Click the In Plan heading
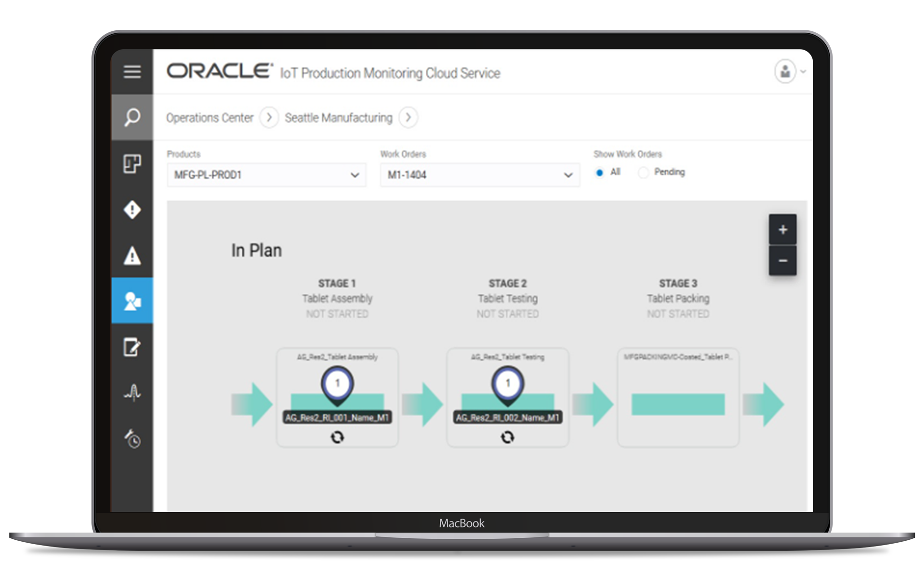 pos(257,250)
